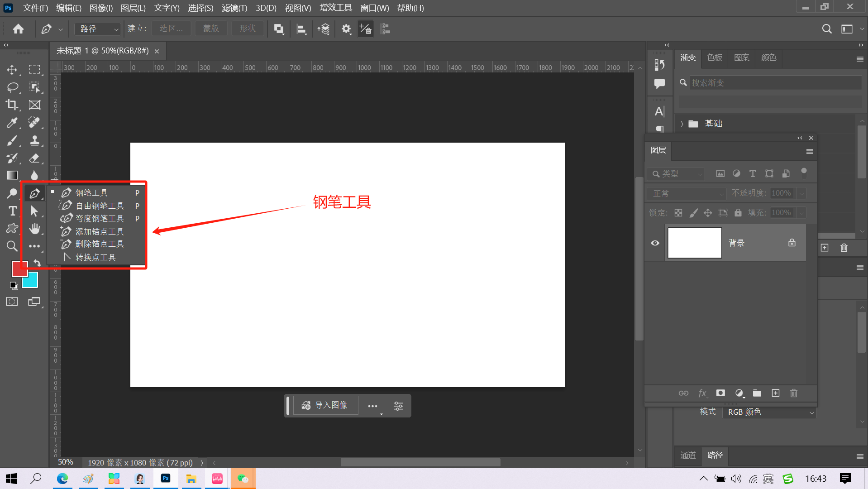Open the fill 100% dropdown arrow

801,213
